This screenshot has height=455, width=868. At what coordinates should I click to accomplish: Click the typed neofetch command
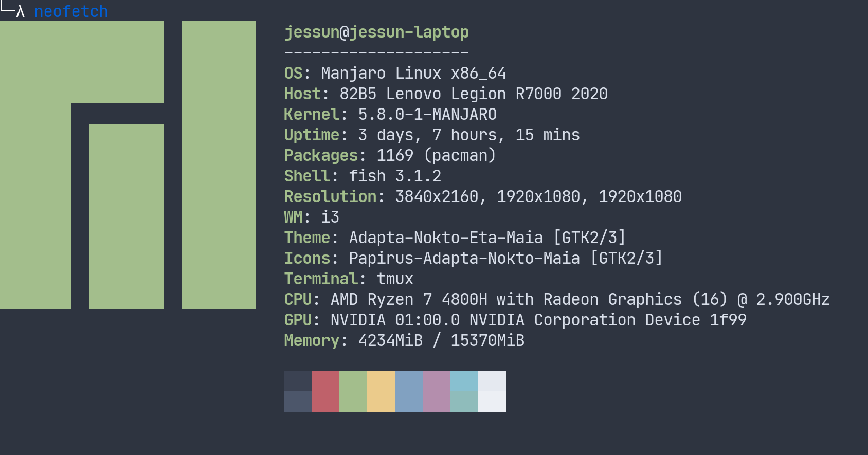(x=71, y=11)
